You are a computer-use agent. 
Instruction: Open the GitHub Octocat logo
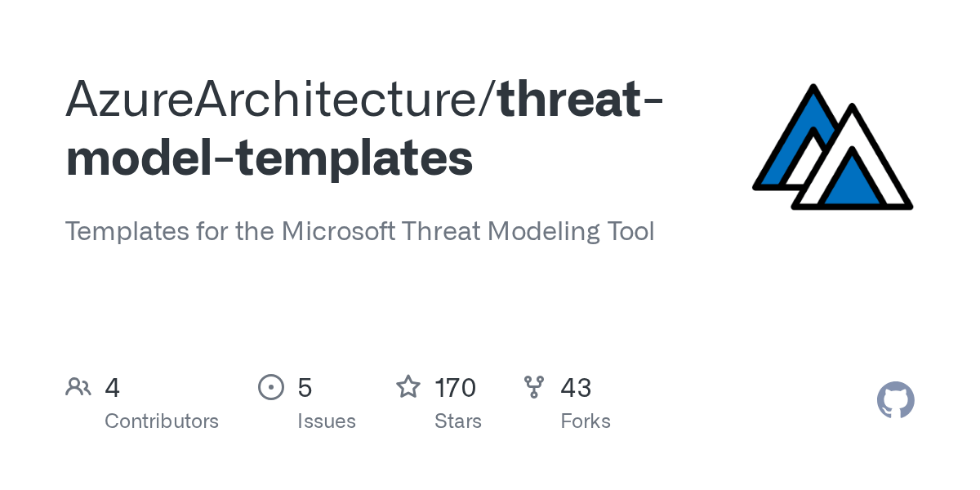(896, 400)
